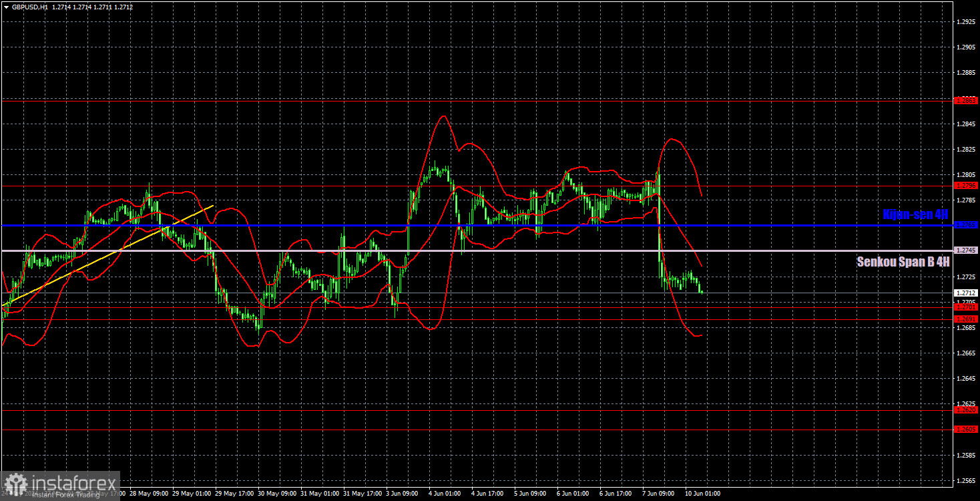Click the 1.2745 Senkou Span B price tag
This screenshot has height=501, width=980.
[x=966, y=250]
